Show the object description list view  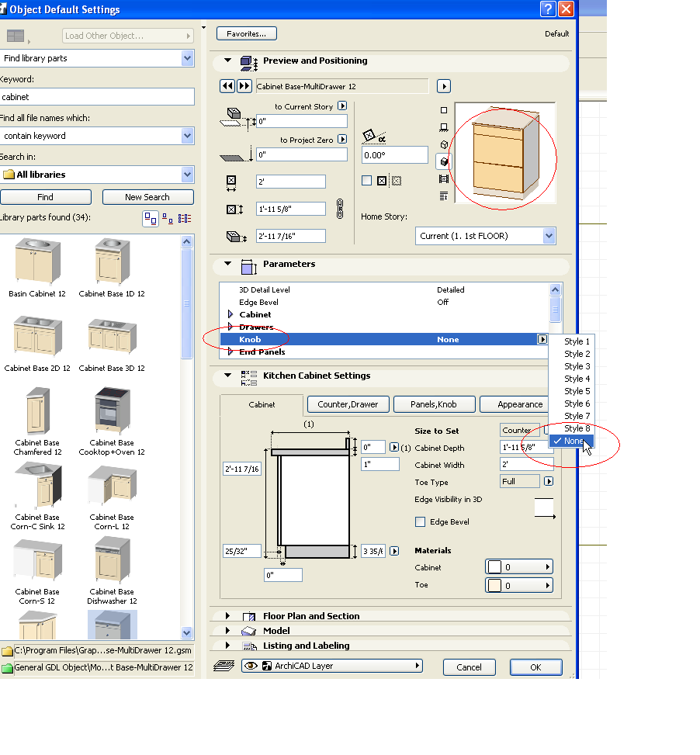pos(444,196)
